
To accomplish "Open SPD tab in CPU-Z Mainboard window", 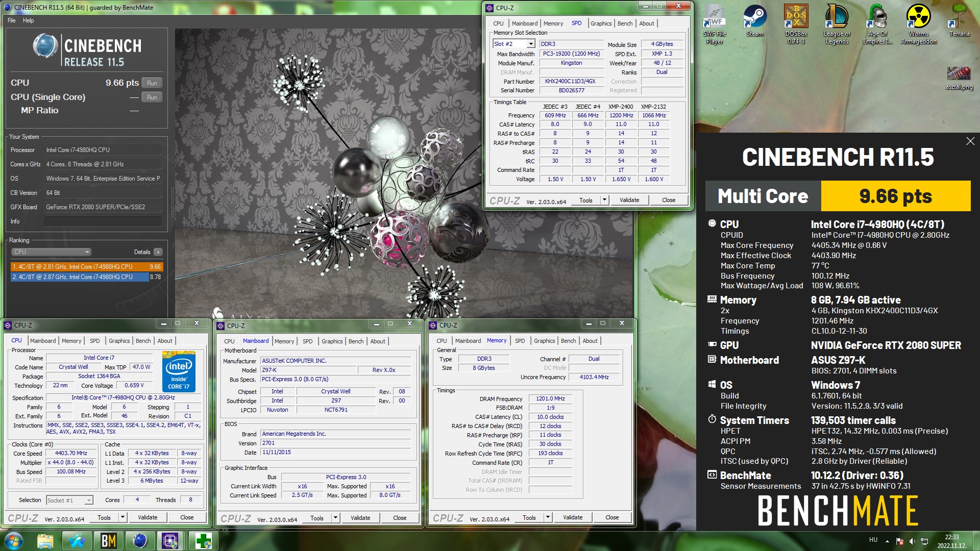I will click(307, 341).
